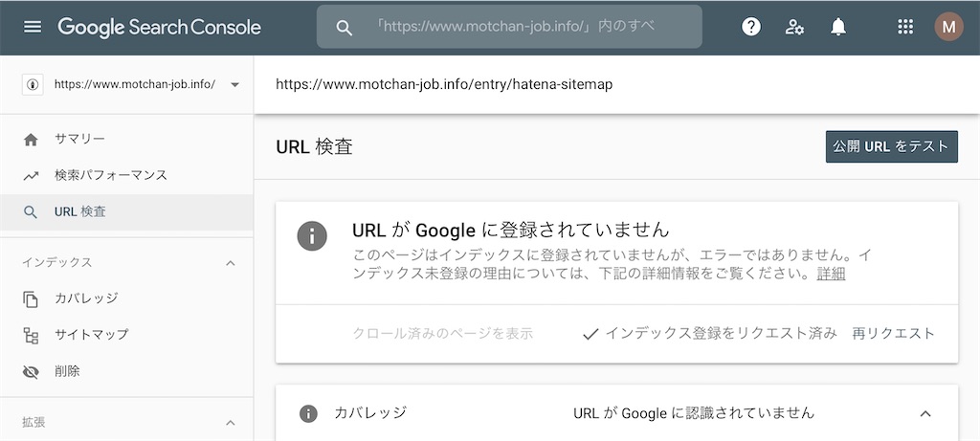Screen dimensions: 980x441
Task: Click the URL 検査 page heading
Action: coord(314,146)
